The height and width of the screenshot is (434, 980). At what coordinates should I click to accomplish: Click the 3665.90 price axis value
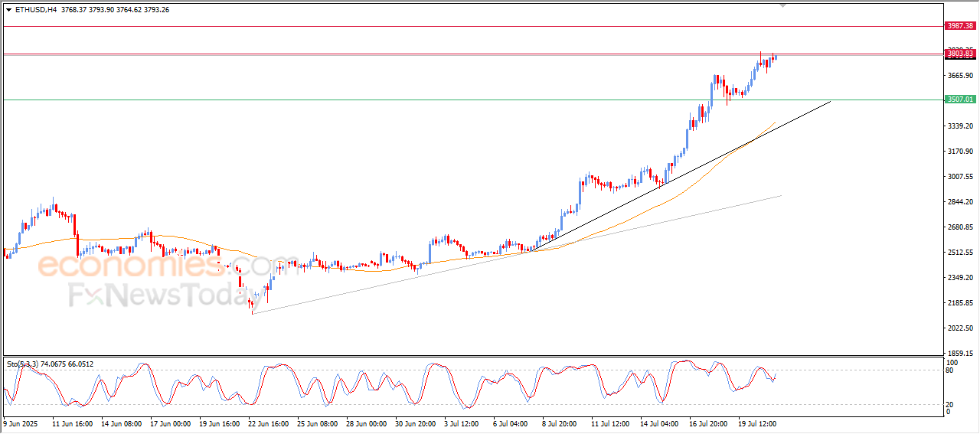pyautogui.click(x=960, y=76)
